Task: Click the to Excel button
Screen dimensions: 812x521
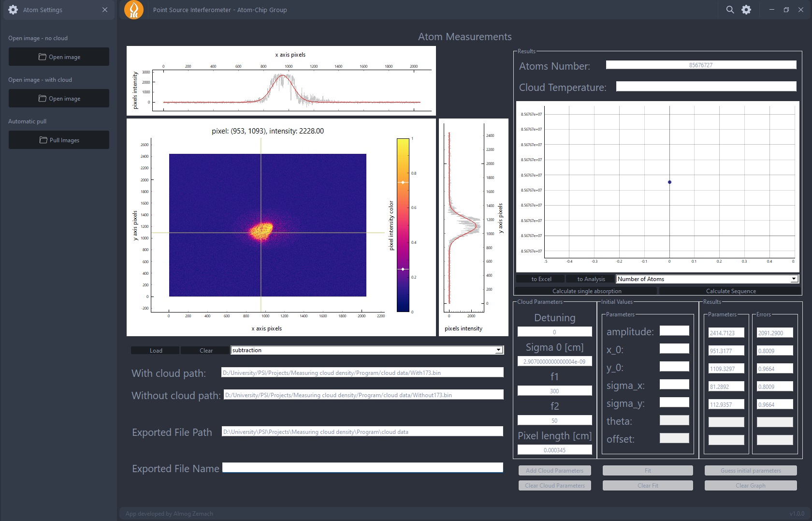Action: click(x=541, y=279)
